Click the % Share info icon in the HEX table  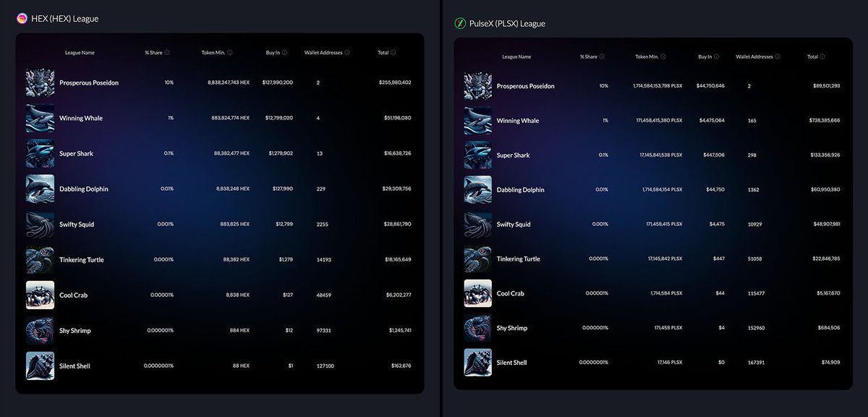point(167,53)
